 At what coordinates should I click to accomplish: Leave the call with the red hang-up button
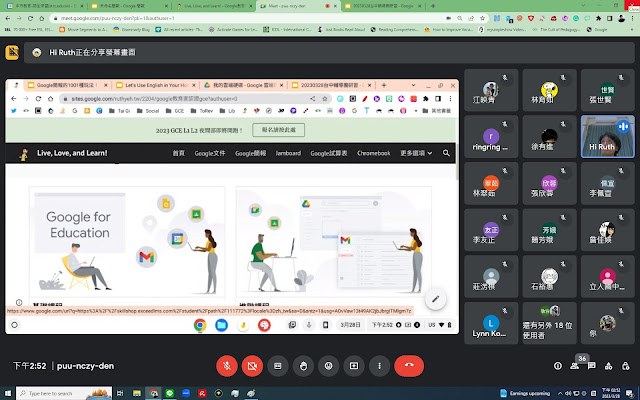click(409, 366)
